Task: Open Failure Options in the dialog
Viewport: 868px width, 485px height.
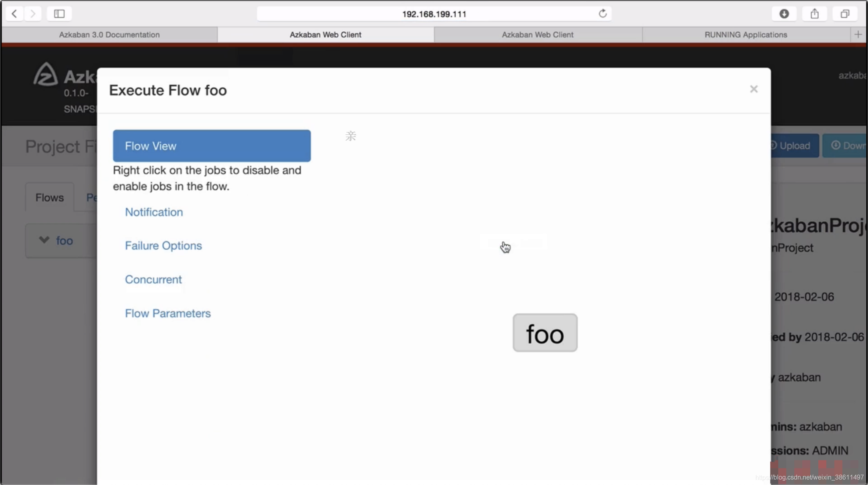Action: coord(164,246)
